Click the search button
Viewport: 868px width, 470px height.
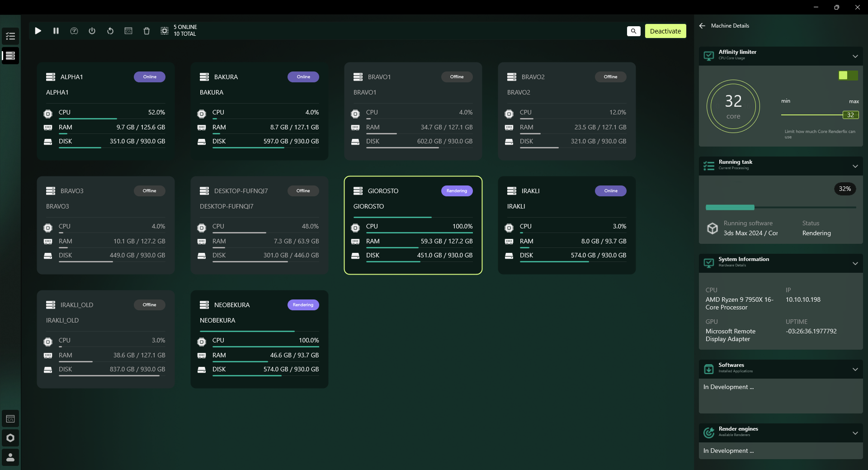click(x=633, y=31)
